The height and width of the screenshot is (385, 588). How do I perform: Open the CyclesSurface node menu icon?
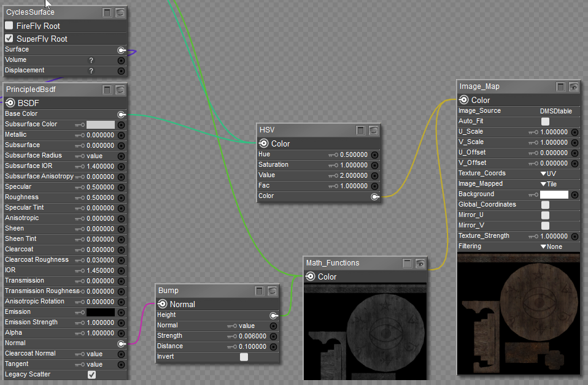tap(107, 13)
